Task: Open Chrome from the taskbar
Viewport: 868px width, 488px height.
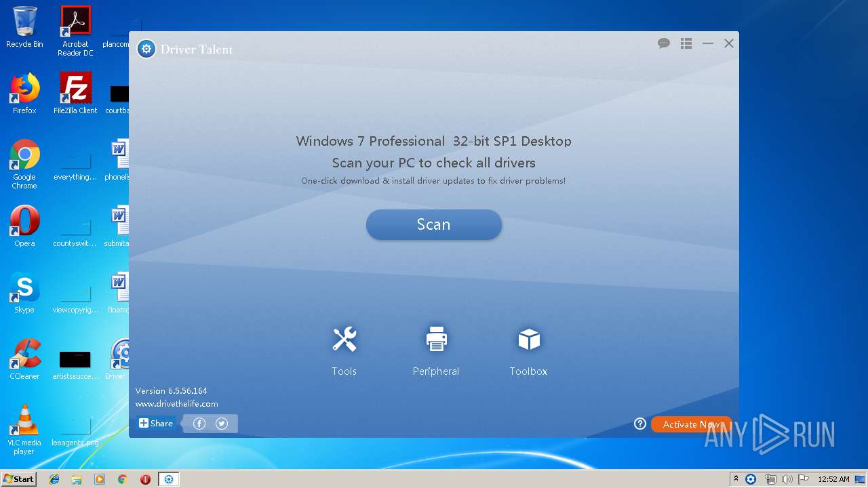Action: pyautogui.click(x=123, y=479)
